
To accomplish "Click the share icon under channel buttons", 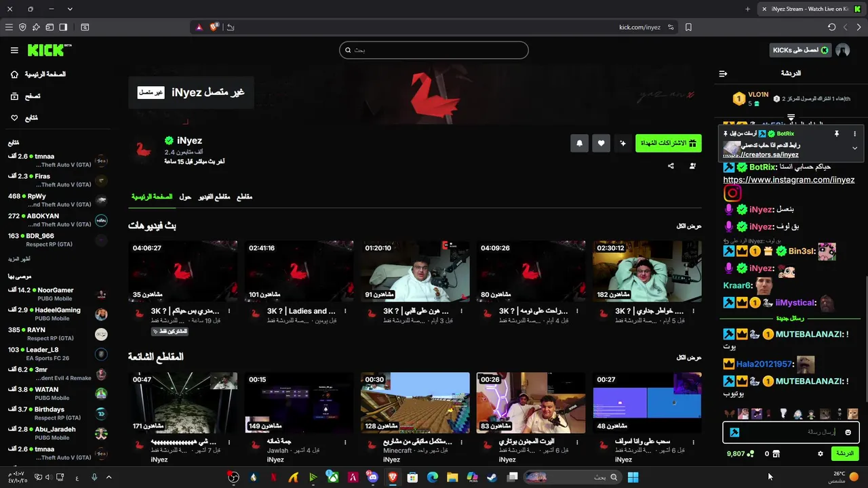I will (671, 166).
